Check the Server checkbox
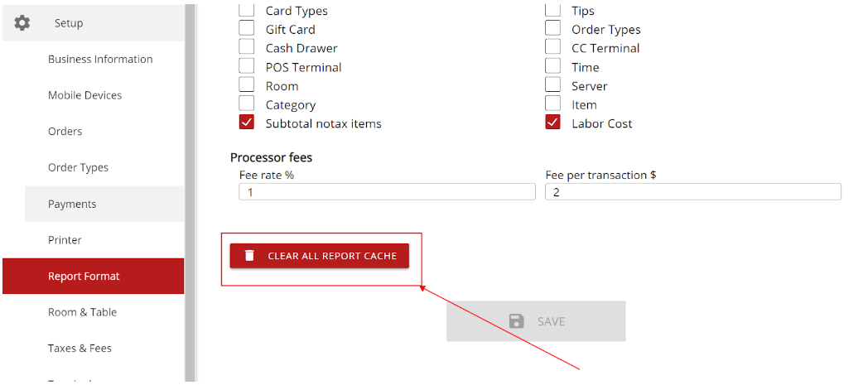The width and height of the screenshot is (868, 390). tap(552, 84)
